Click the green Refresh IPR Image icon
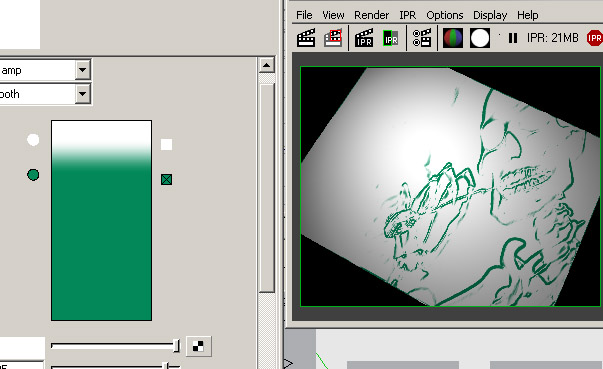The image size is (603, 369). tap(391, 38)
